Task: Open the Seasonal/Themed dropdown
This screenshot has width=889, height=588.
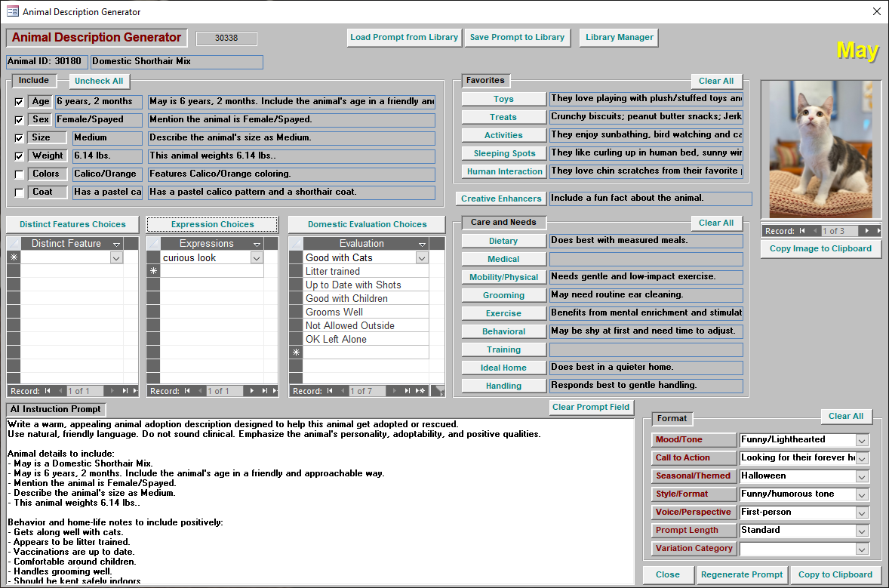Action: pos(862,476)
